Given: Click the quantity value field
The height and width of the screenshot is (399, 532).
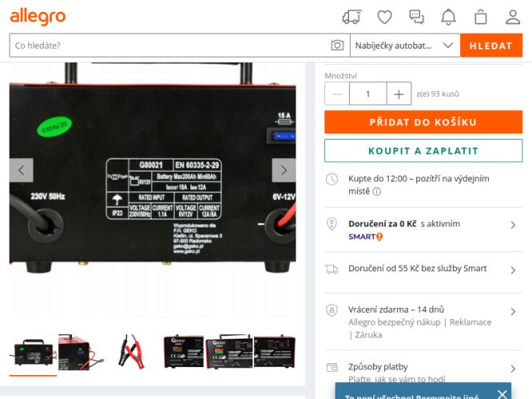Looking at the screenshot, I should tap(368, 94).
